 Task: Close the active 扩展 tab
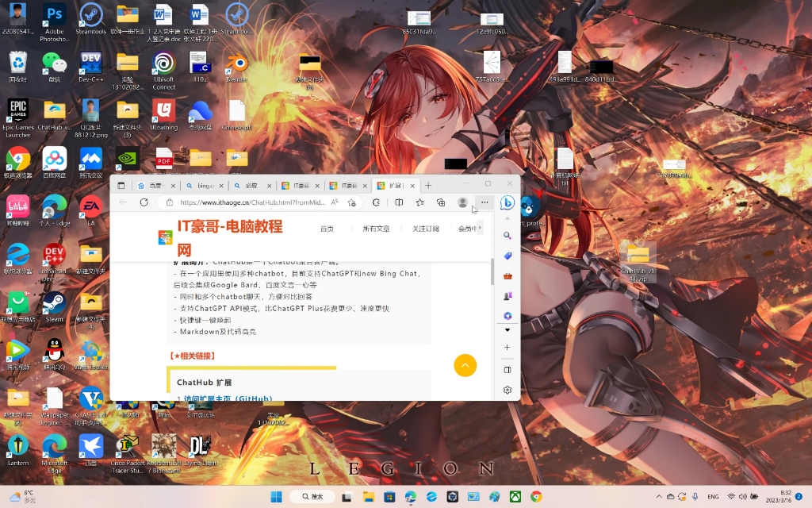click(x=412, y=186)
